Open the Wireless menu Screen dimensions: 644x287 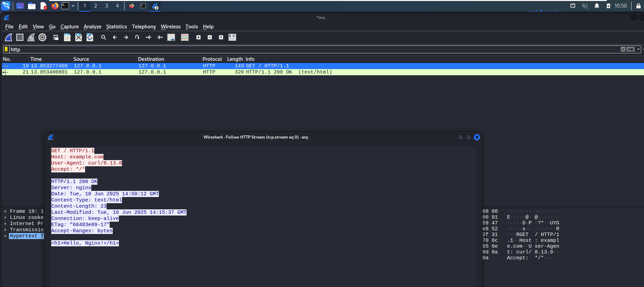coord(170,27)
